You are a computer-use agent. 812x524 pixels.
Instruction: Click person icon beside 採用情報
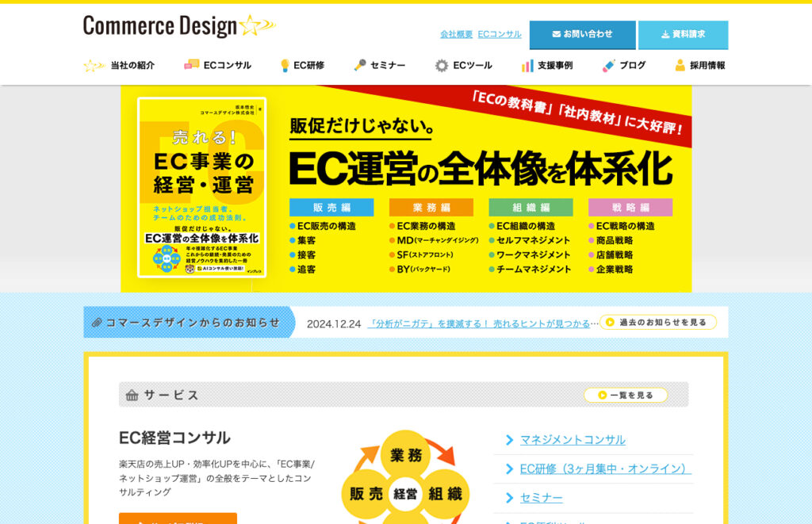(680, 65)
